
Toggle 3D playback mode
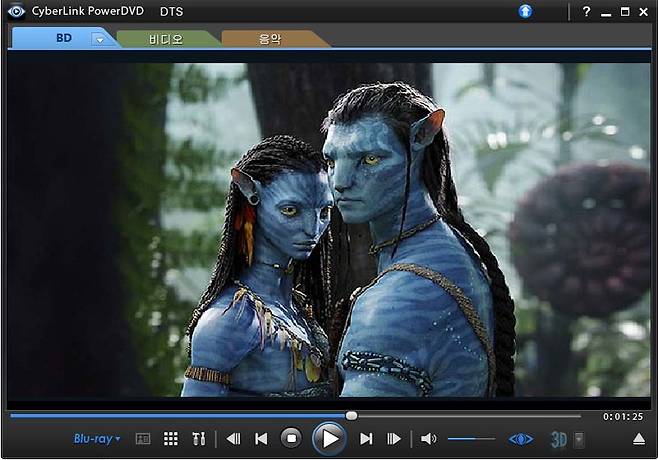click(559, 439)
